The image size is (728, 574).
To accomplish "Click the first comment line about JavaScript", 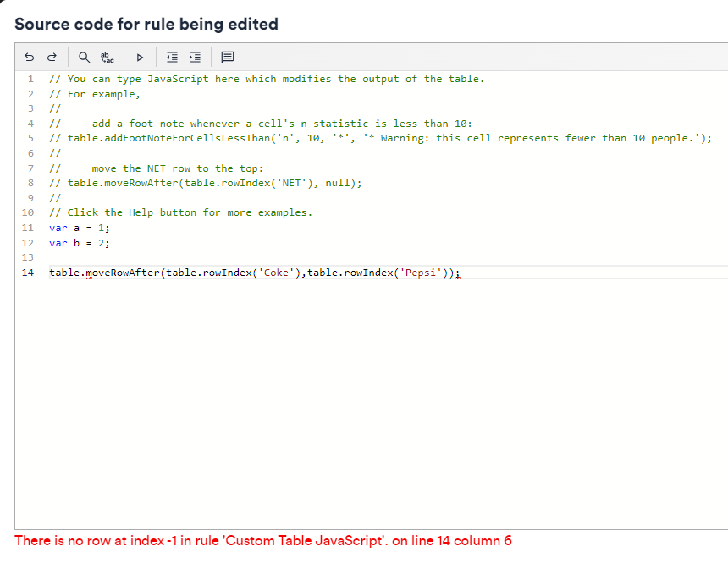I will [x=267, y=79].
